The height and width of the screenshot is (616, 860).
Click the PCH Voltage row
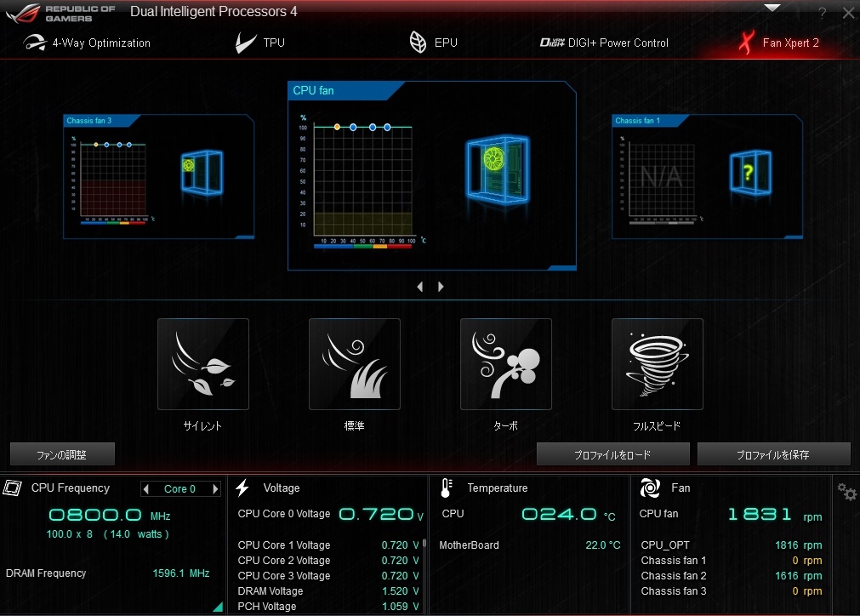click(x=328, y=607)
